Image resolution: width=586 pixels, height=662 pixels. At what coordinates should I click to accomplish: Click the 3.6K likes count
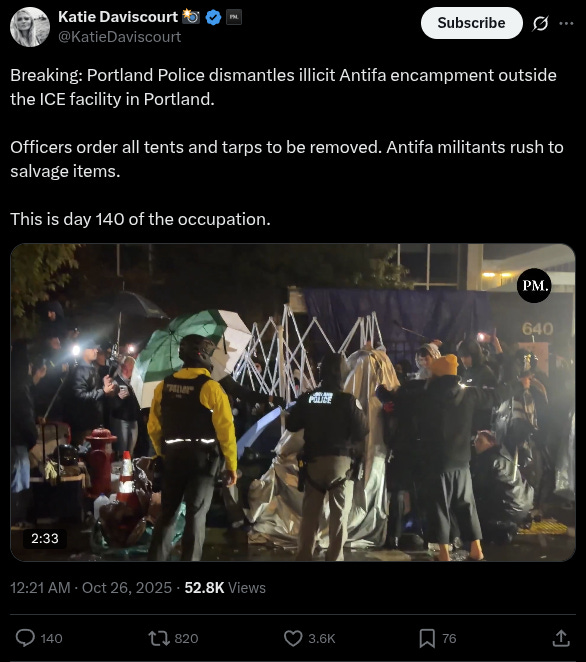tap(322, 638)
